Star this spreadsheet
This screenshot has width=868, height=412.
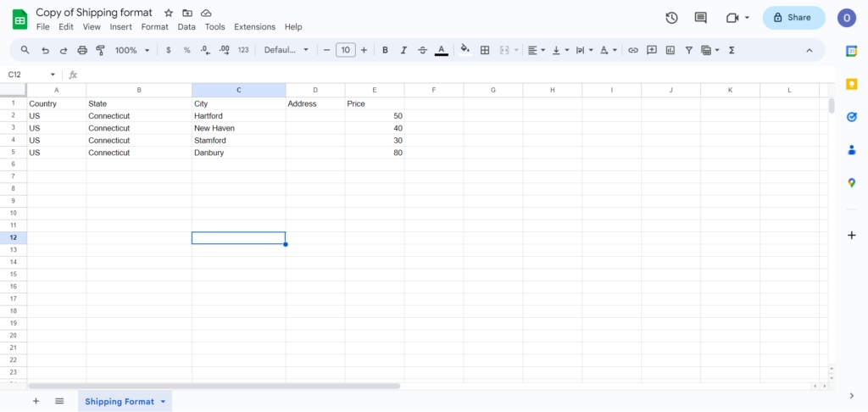coord(169,14)
